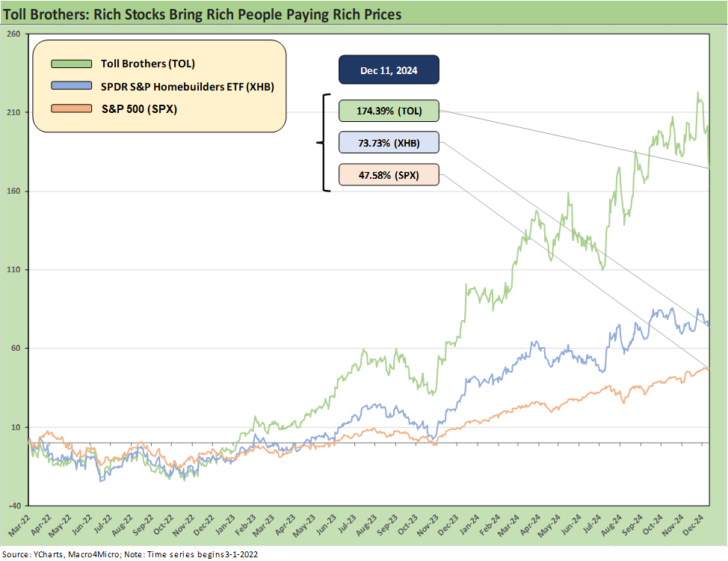Click the x-axis label Sep-23
Screen dimensions: 728x561
click(386, 526)
